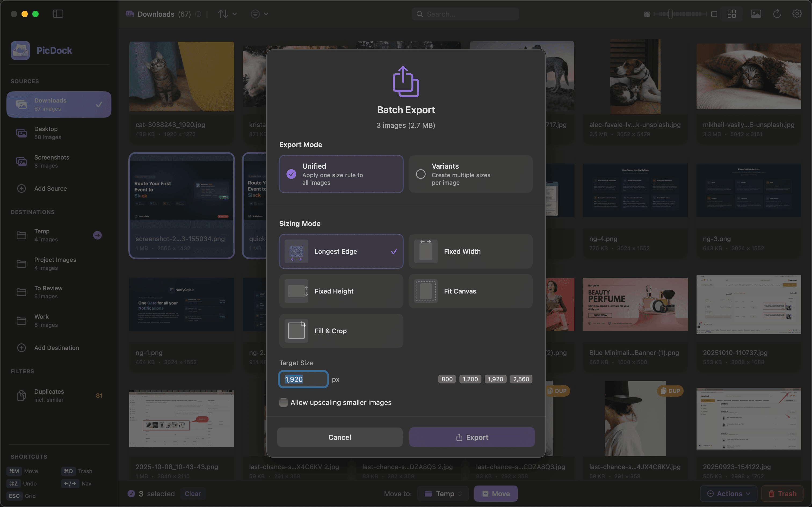
Task: Open the Move to destination dropdown
Action: click(443, 493)
